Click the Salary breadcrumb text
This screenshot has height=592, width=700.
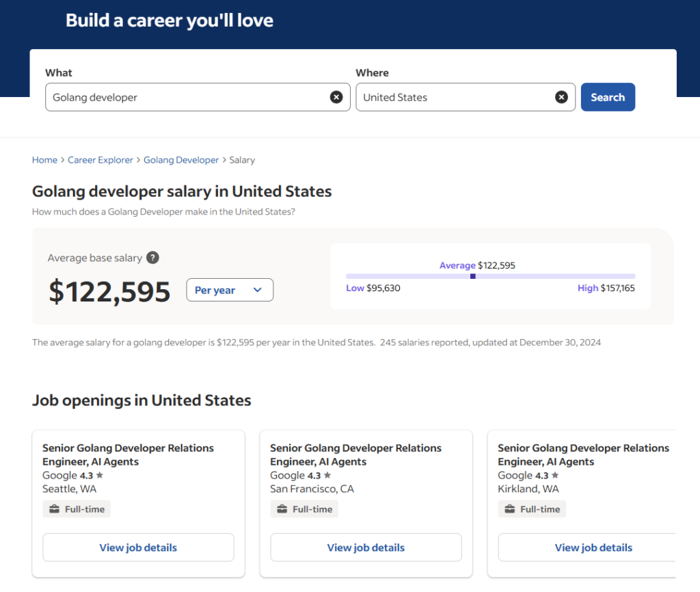pyautogui.click(x=242, y=160)
